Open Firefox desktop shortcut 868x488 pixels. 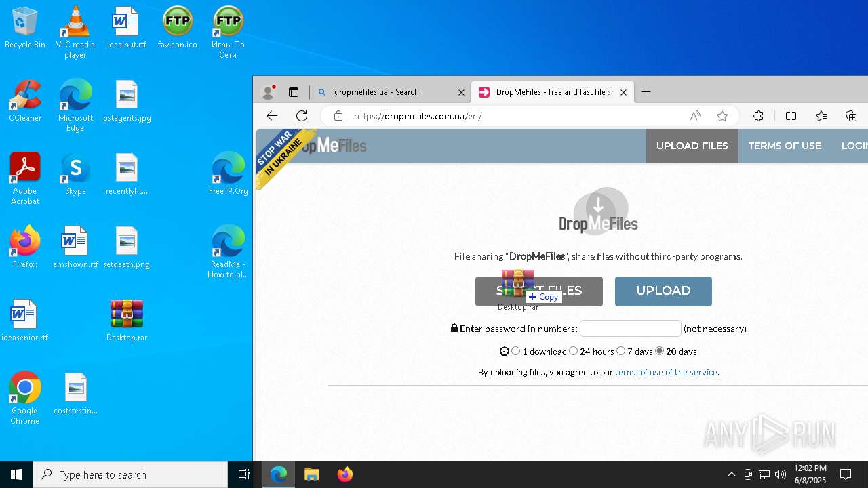click(25, 248)
